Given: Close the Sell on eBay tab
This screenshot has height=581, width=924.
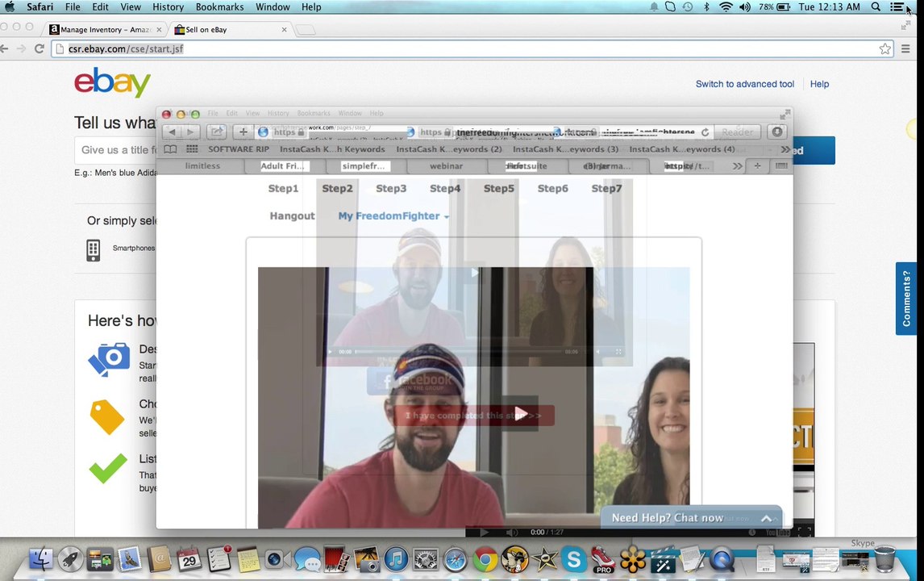Looking at the screenshot, I should click(284, 30).
